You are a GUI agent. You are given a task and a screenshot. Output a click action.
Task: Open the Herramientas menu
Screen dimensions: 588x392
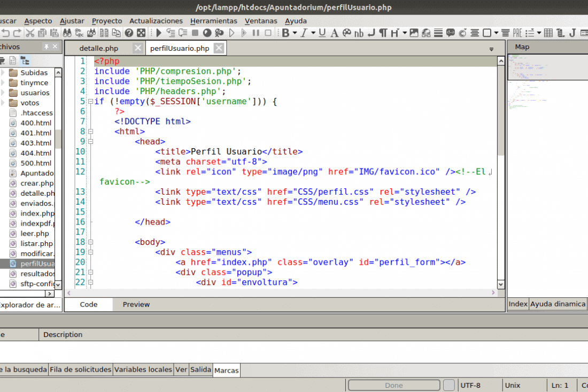coord(214,21)
